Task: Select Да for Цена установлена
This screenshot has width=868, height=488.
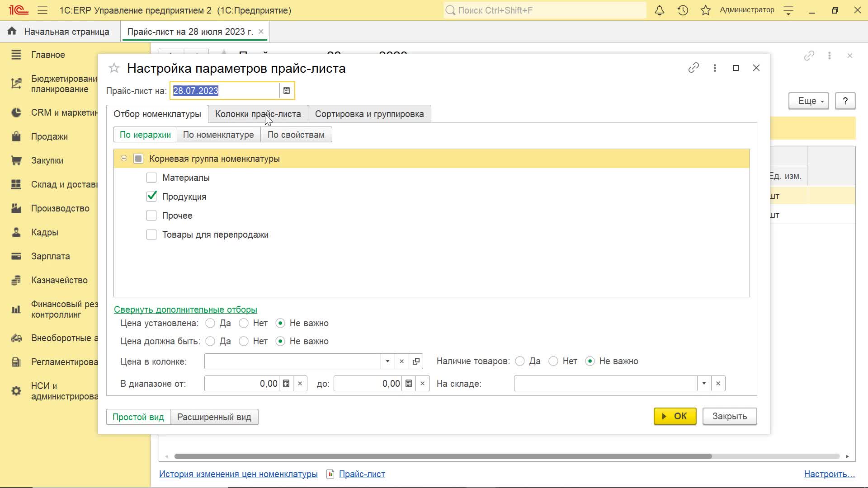Action: tap(210, 323)
